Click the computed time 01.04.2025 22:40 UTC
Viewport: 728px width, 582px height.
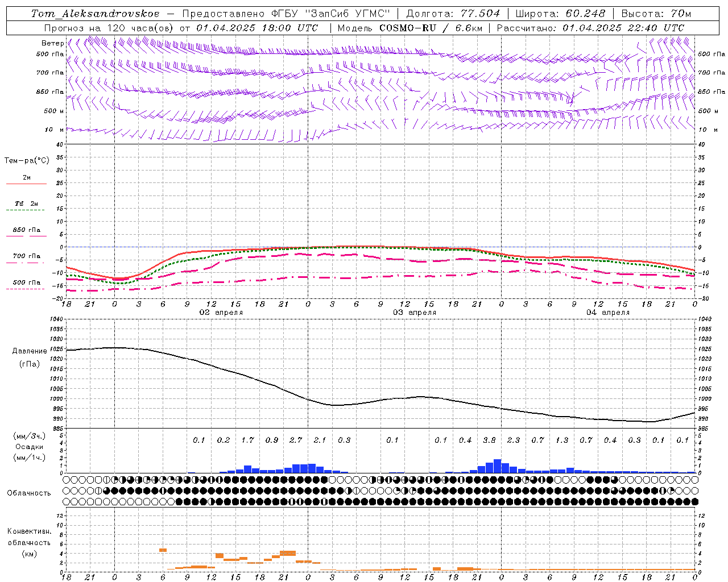click(623, 28)
